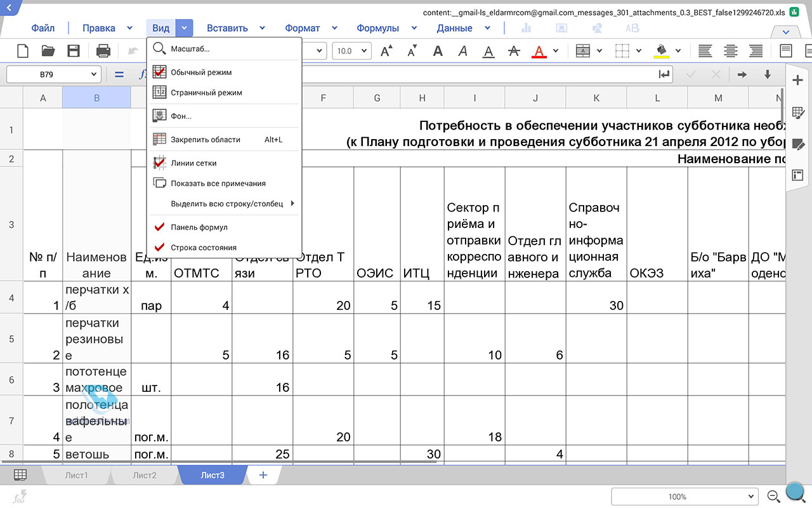This screenshot has width=812, height=508.
Task: Align text right
Action: coord(756,51)
